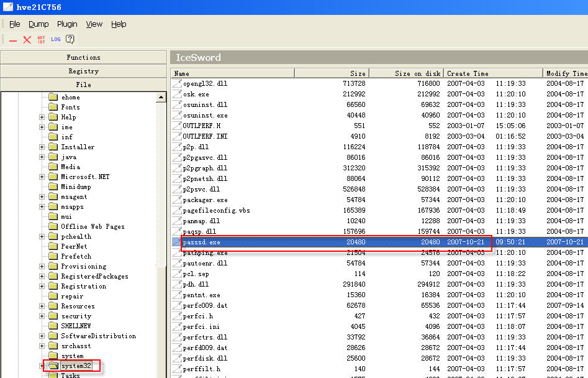The height and width of the screenshot is (378, 588).
Task: Open the Dump menu
Action: (38, 24)
